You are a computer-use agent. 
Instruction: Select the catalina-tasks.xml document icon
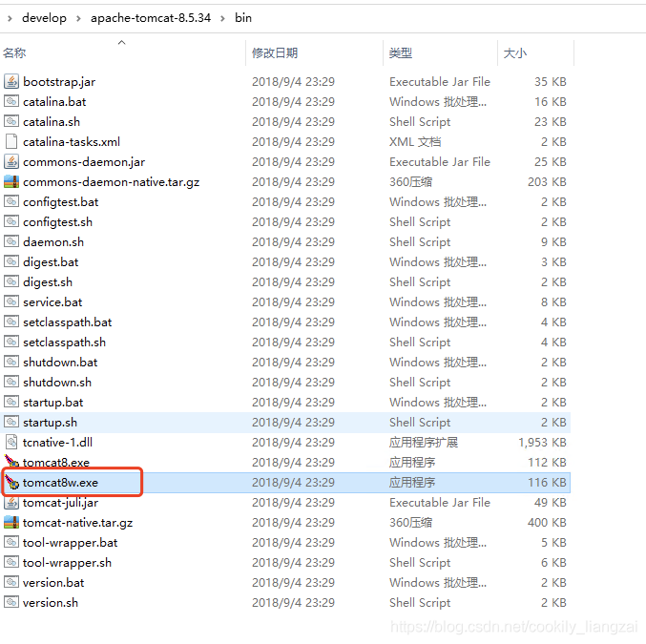pos(11,142)
